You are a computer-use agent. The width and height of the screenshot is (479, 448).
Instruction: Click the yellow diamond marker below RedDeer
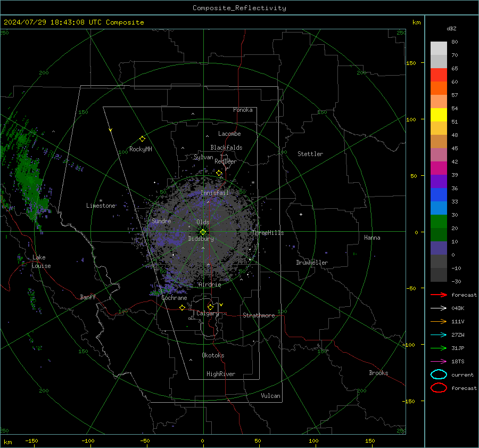tap(219, 173)
